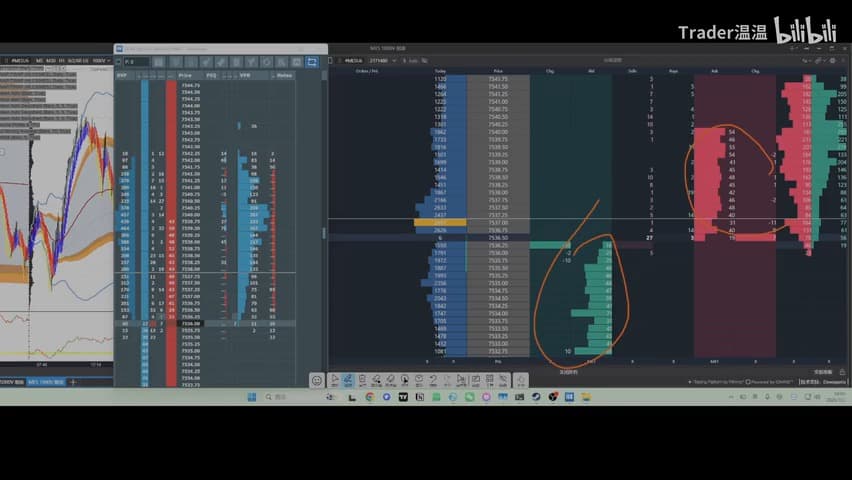Viewport: 852px width, 480px height.
Task: Click the Price column header in order-book window
Action: pyautogui.click(x=498, y=71)
